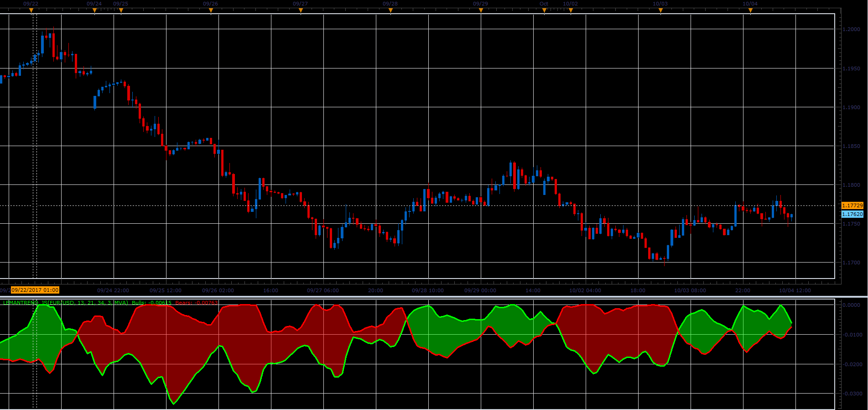
Task: Click the 09/26 date marker triangle
Action: (x=211, y=11)
